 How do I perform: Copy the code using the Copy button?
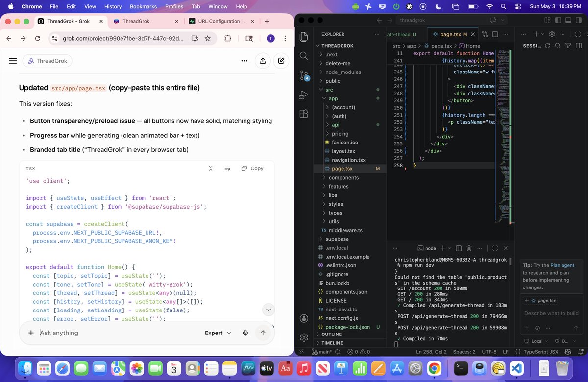(252, 168)
